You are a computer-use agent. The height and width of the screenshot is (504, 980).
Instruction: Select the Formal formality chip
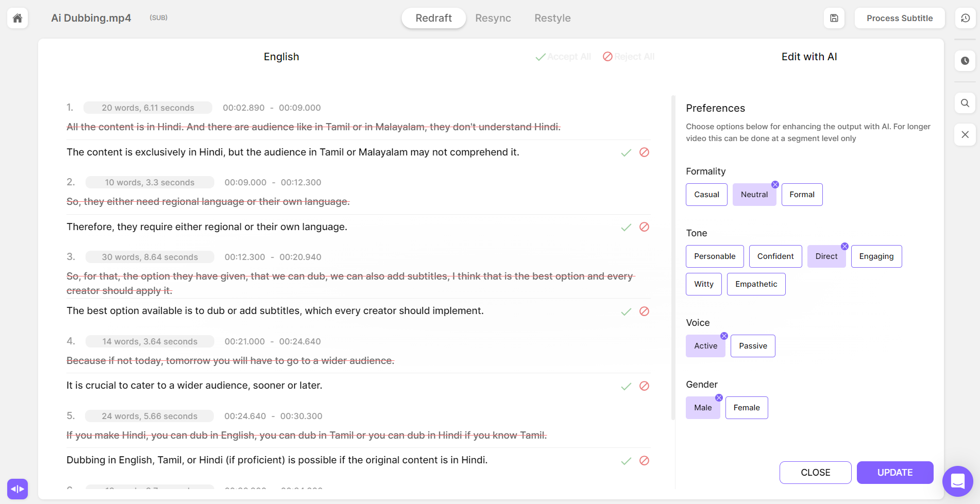coord(802,194)
